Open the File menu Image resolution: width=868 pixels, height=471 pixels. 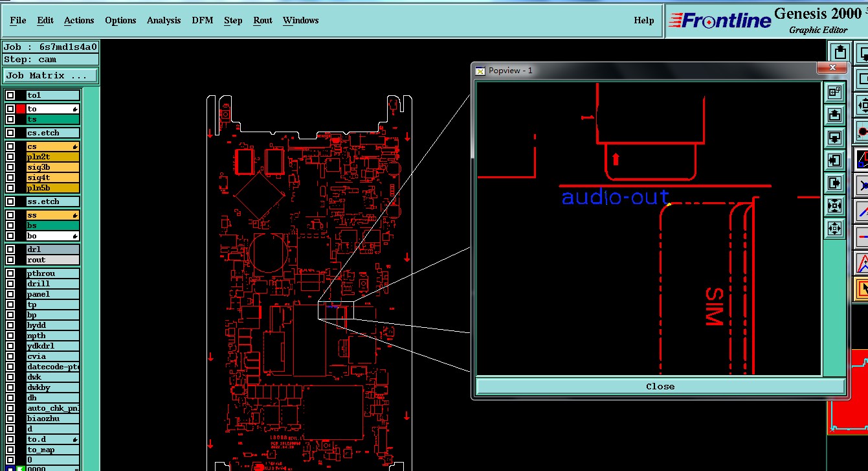click(x=18, y=20)
